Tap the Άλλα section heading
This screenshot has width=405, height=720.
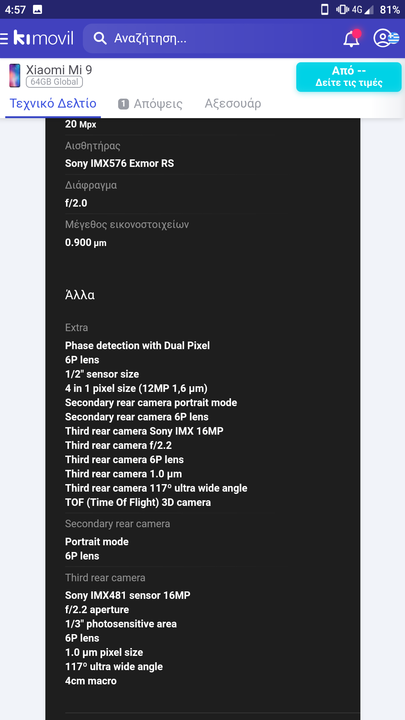80,295
